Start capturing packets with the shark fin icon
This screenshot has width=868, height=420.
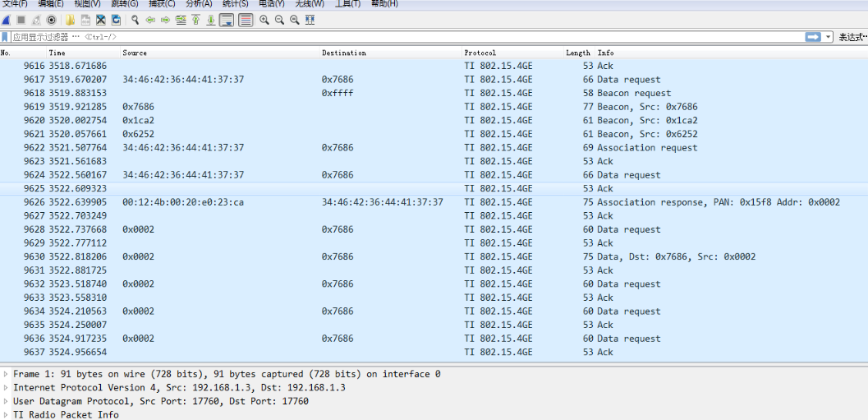pyautogui.click(x=6, y=21)
